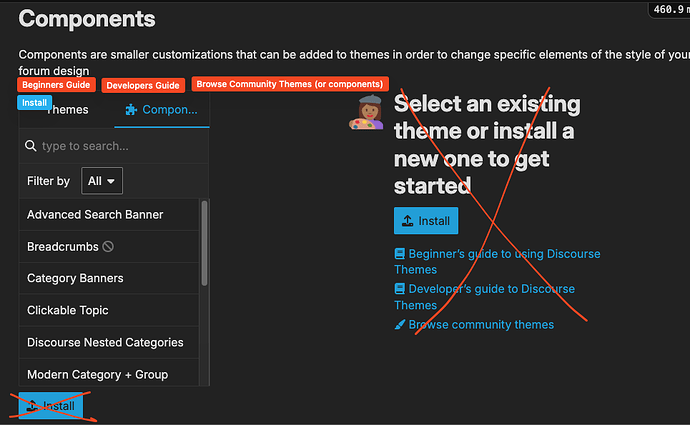Image resolution: width=690 pixels, height=425 pixels.
Task: Open Browse Community Themes (or components) button
Action: 290,84
